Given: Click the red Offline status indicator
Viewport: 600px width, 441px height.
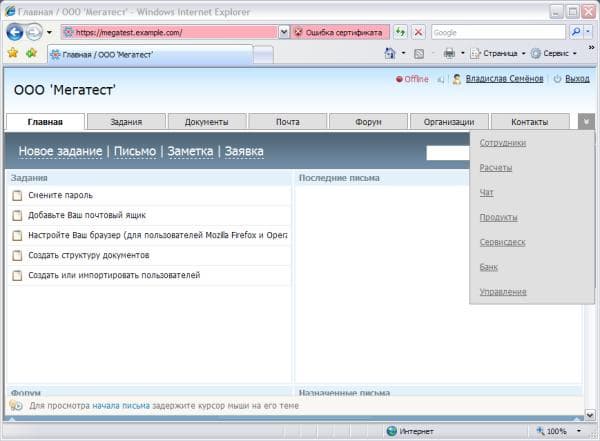Looking at the screenshot, I should tap(412, 79).
